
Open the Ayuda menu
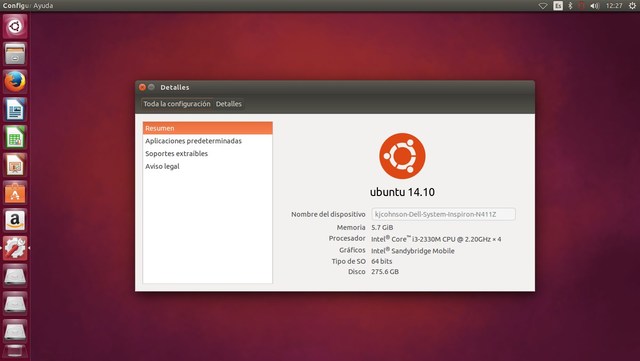pos(43,6)
